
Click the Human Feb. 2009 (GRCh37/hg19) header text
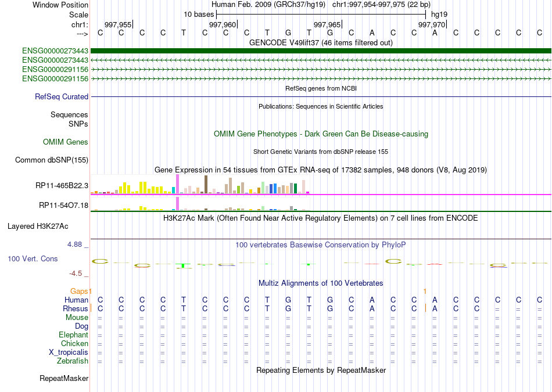point(269,5)
